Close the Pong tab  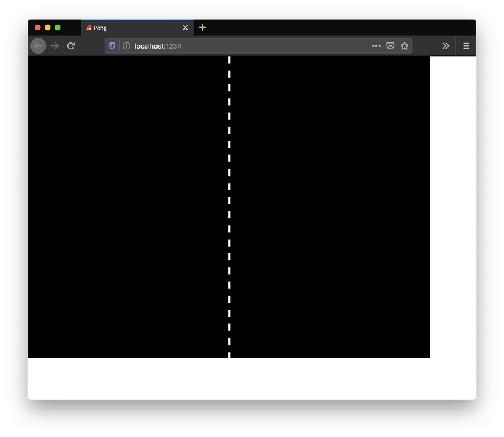[185, 28]
